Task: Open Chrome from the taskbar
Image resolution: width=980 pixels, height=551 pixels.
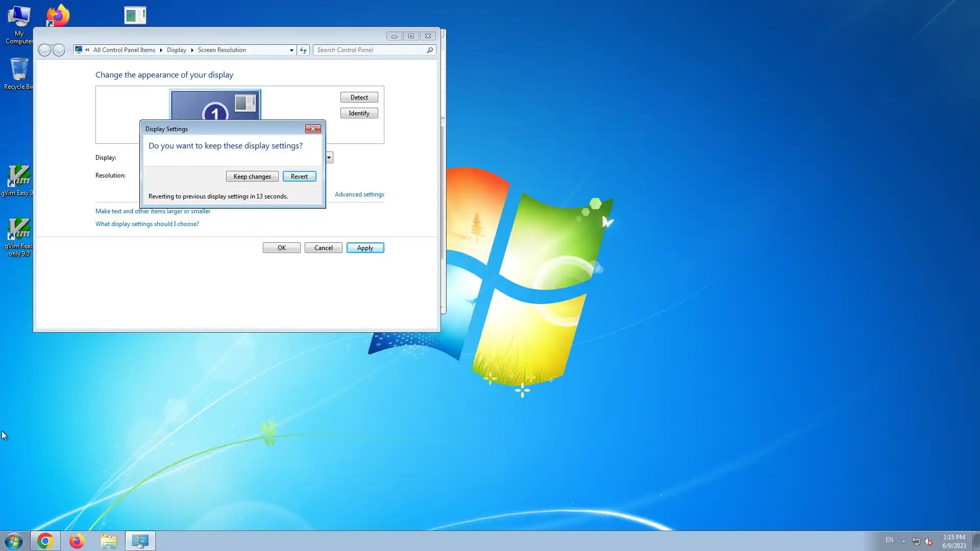Action: click(x=45, y=541)
